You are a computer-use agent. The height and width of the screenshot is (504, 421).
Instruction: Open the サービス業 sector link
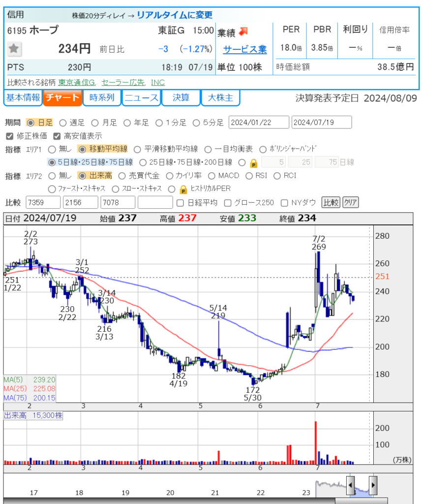point(244,49)
